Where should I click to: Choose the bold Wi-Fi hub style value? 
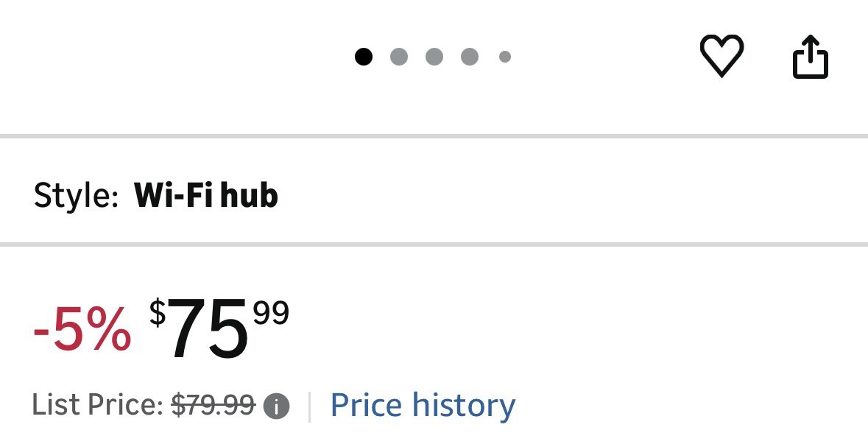pos(206,195)
